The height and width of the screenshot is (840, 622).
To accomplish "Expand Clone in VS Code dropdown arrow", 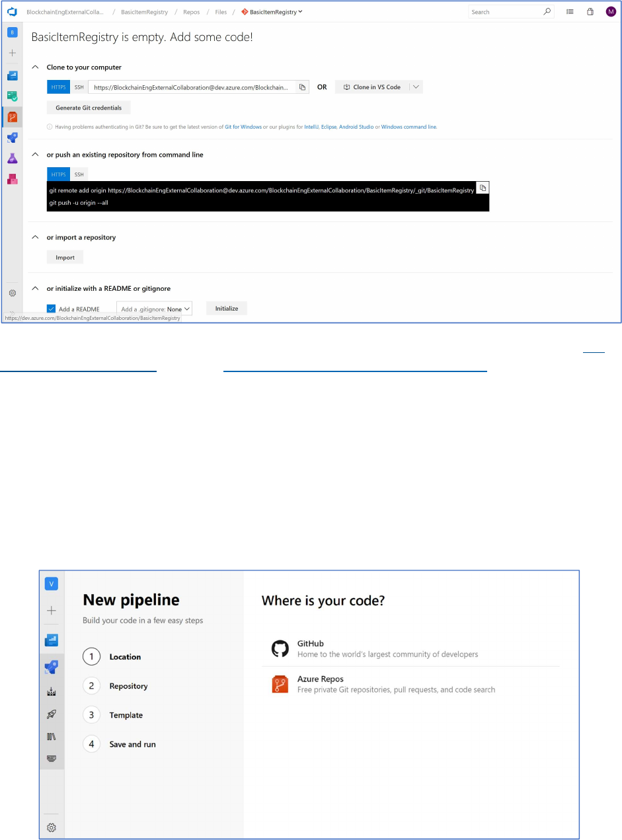I will (416, 87).
